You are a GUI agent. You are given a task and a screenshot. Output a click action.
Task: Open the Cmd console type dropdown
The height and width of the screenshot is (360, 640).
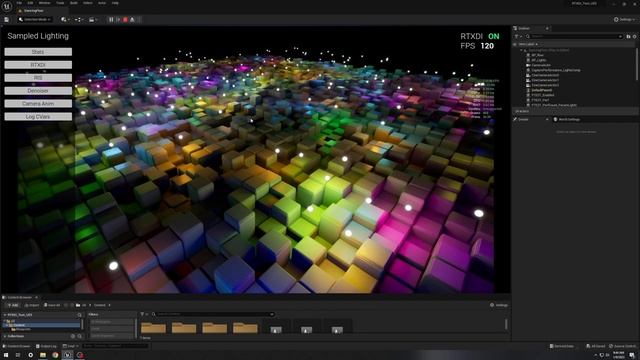point(71,346)
